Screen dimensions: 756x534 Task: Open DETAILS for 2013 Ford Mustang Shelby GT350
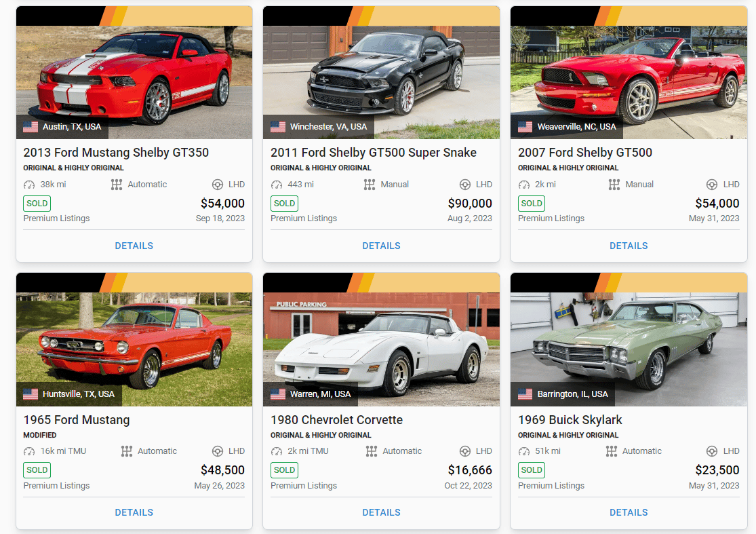click(134, 246)
